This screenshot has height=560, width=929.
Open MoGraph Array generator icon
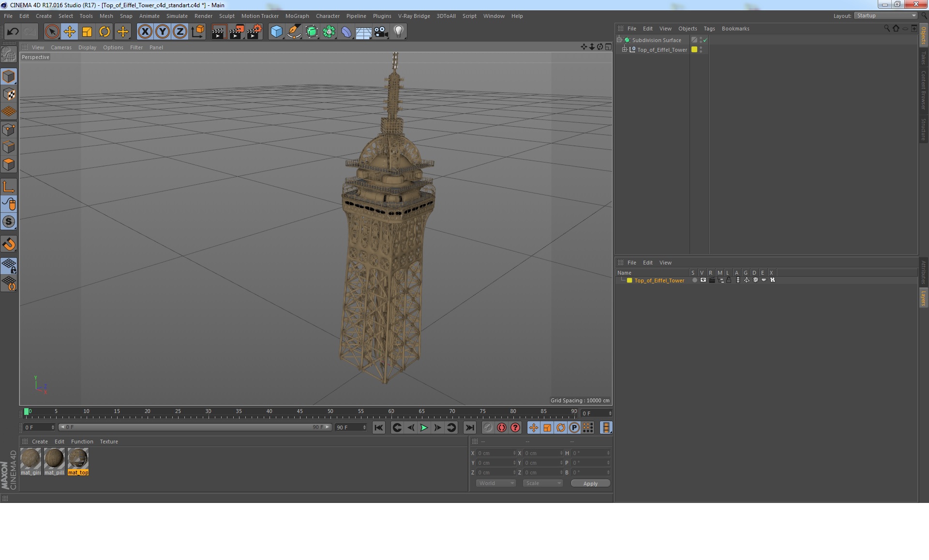click(329, 32)
